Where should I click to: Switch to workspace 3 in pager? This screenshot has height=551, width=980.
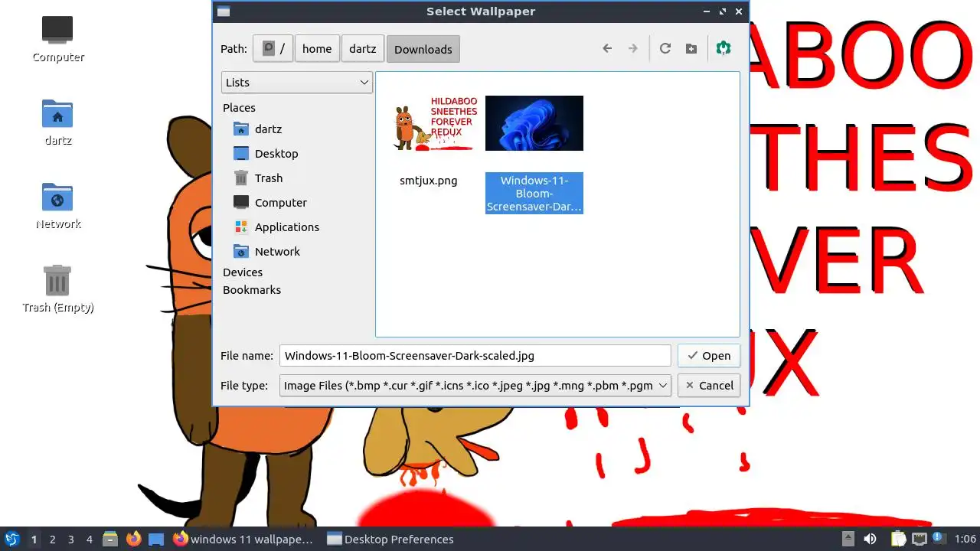[70, 540]
